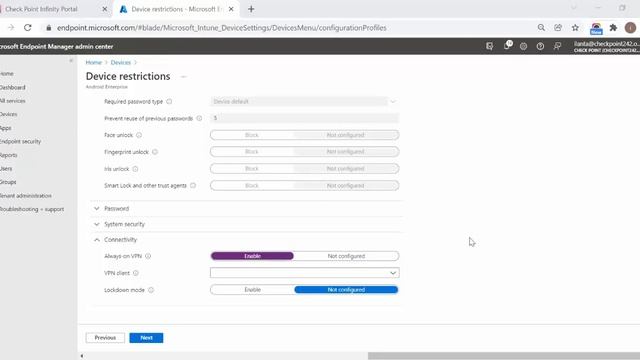Open the Required password type dropdown
This screenshot has width=640, height=360.
click(304, 101)
